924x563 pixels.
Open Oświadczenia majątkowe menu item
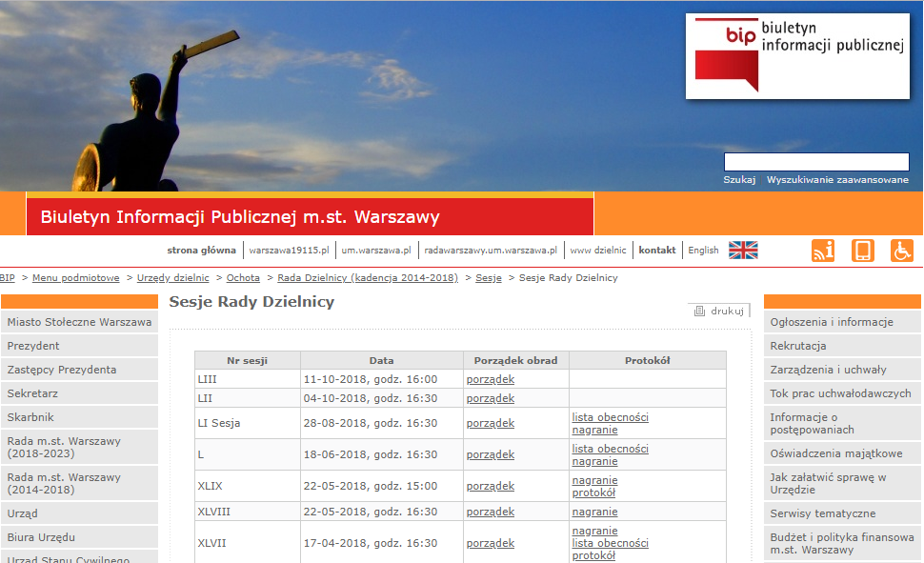click(842, 453)
